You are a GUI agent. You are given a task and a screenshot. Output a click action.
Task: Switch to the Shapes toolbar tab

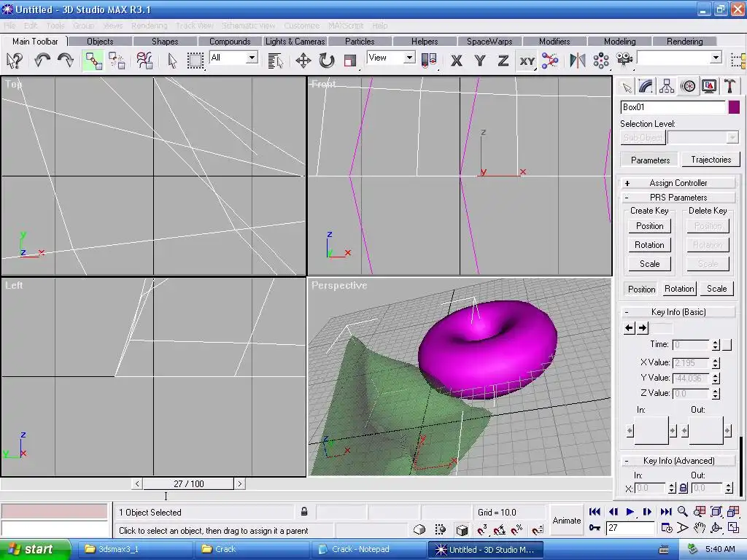tap(165, 42)
